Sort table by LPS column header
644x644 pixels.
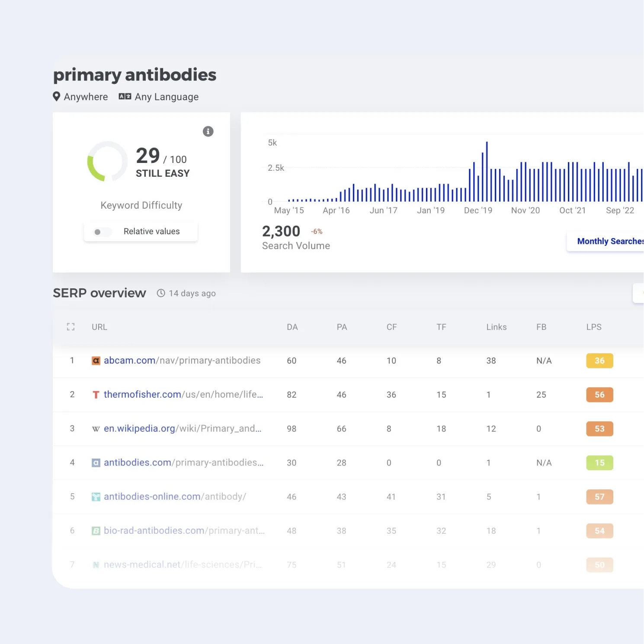(x=593, y=327)
